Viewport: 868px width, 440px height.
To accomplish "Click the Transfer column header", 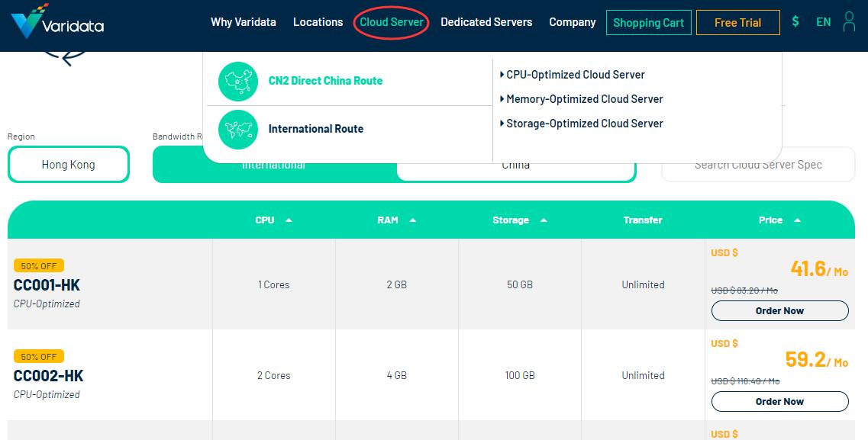I will (643, 220).
